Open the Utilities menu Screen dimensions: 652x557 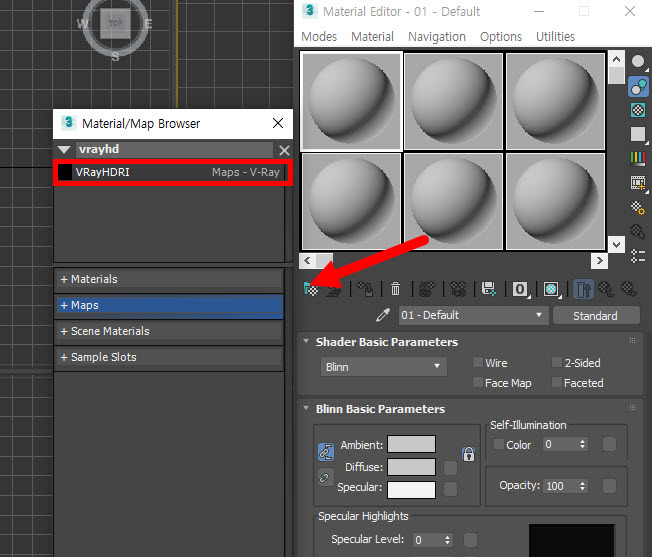pos(555,37)
